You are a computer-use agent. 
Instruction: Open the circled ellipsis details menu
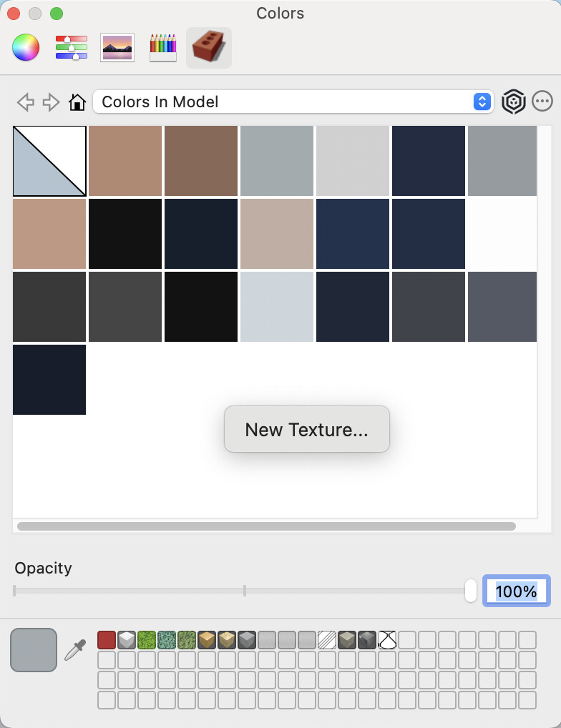pyautogui.click(x=542, y=102)
